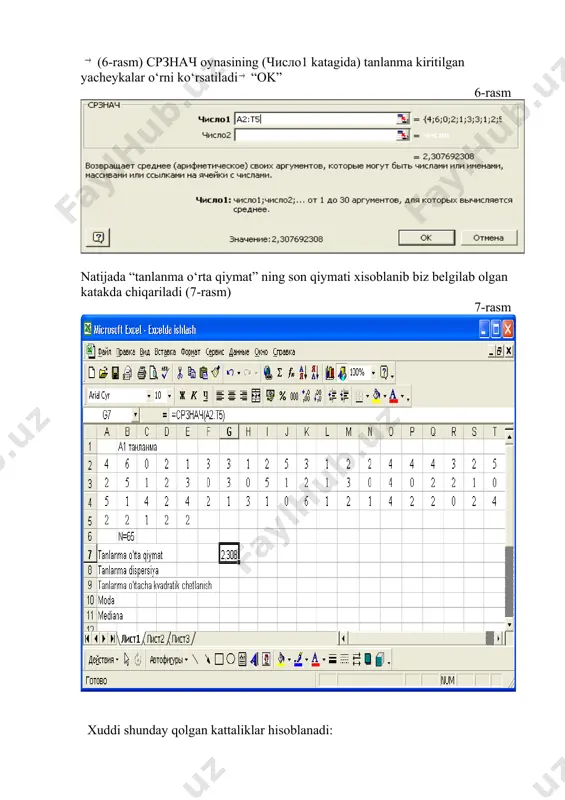Click the dialog help question icon

pyautogui.click(x=98, y=238)
